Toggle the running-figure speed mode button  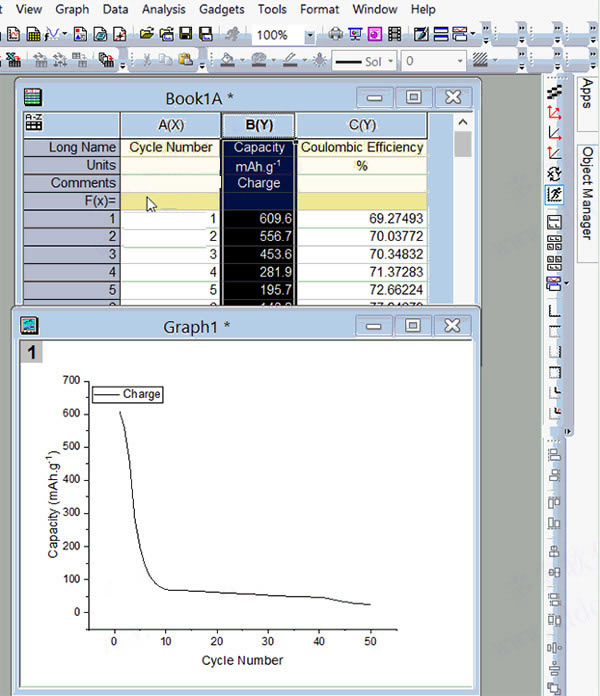(555, 194)
